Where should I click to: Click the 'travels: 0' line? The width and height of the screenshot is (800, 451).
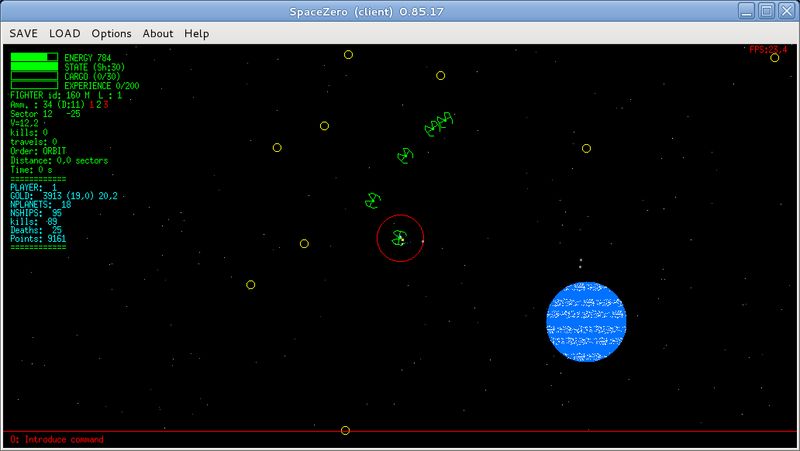pyautogui.click(x=33, y=142)
